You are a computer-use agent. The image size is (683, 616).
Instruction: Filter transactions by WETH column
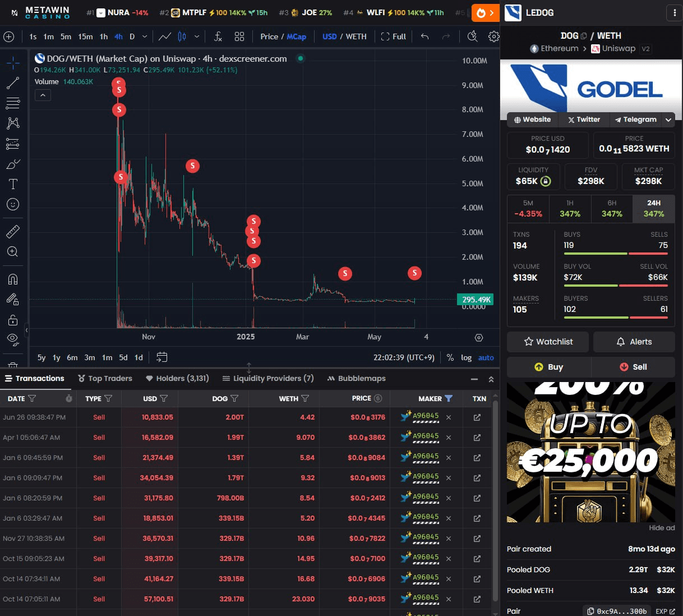pyautogui.click(x=305, y=399)
